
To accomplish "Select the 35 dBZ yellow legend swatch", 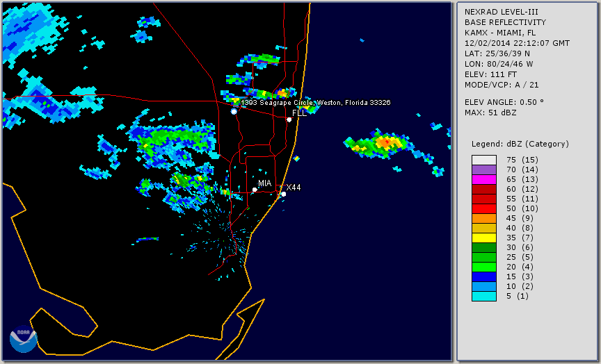I will 484,238.
